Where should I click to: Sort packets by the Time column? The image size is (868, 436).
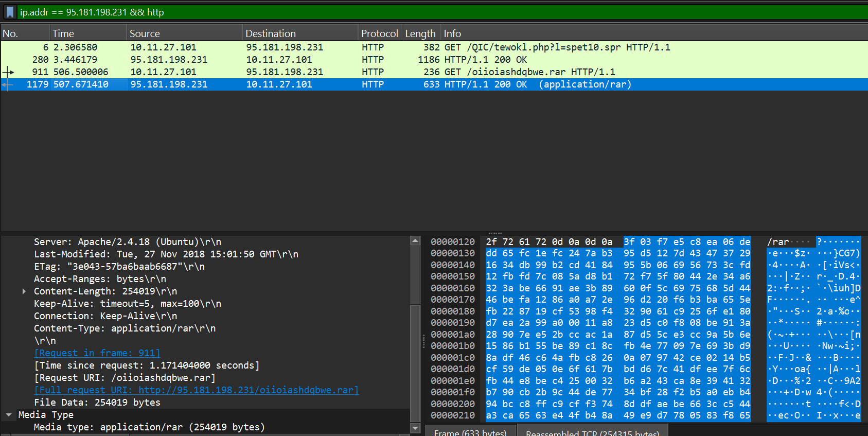coord(88,33)
